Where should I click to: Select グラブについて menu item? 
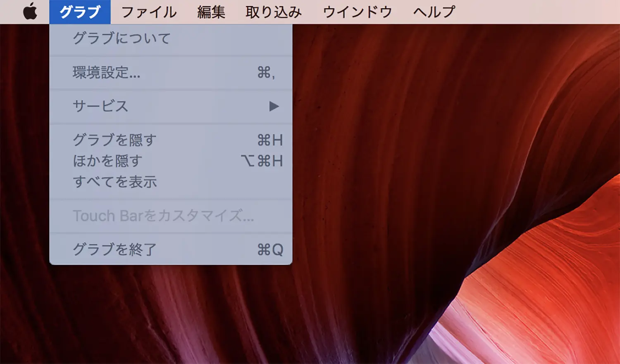click(x=122, y=38)
